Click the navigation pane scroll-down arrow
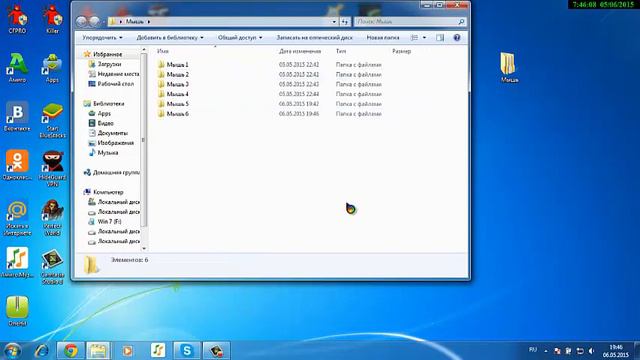This screenshot has height=360, width=640. [144, 248]
